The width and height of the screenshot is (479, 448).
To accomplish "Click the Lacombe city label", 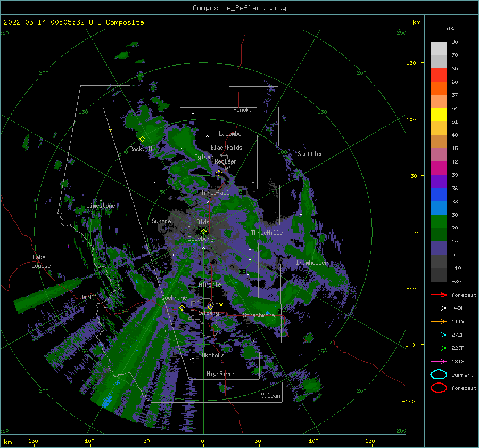I will pyautogui.click(x=230, y=134).
